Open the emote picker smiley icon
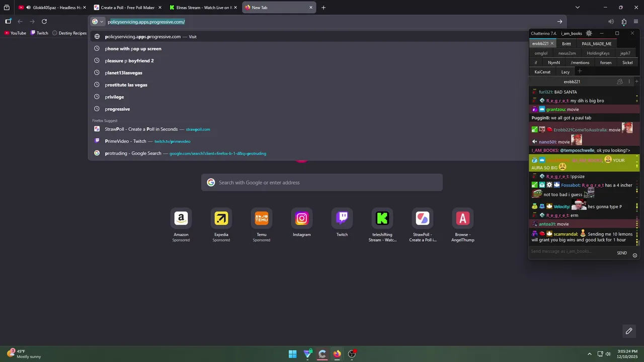Screen dimensions: 644x362 [635, 255]
